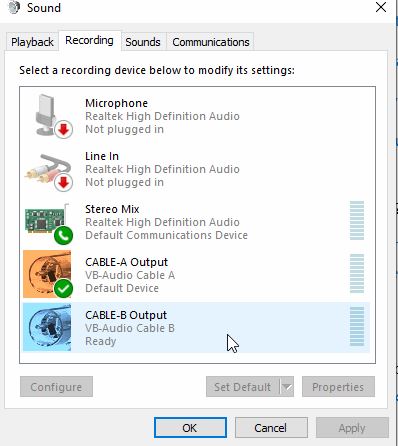The image size is (398, 446).
Task: Close the Sound dialog window
Action: click(381, 7)
